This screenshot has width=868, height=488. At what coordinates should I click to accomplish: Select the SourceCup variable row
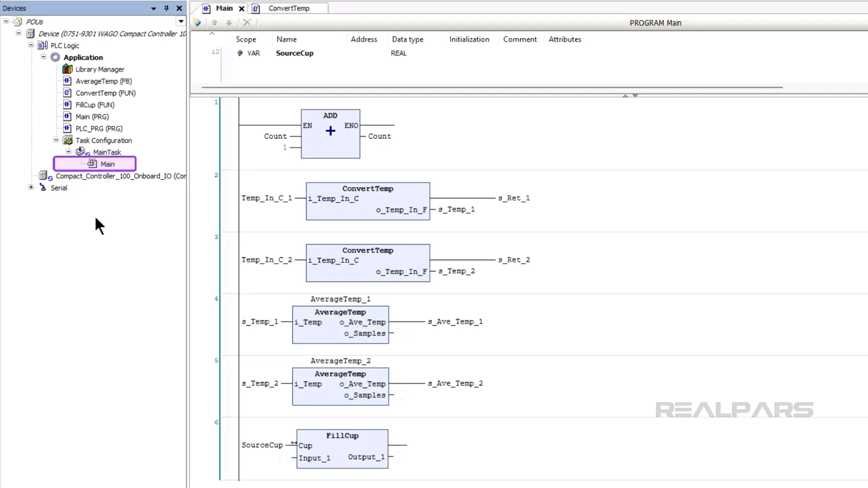click(294, 53)
